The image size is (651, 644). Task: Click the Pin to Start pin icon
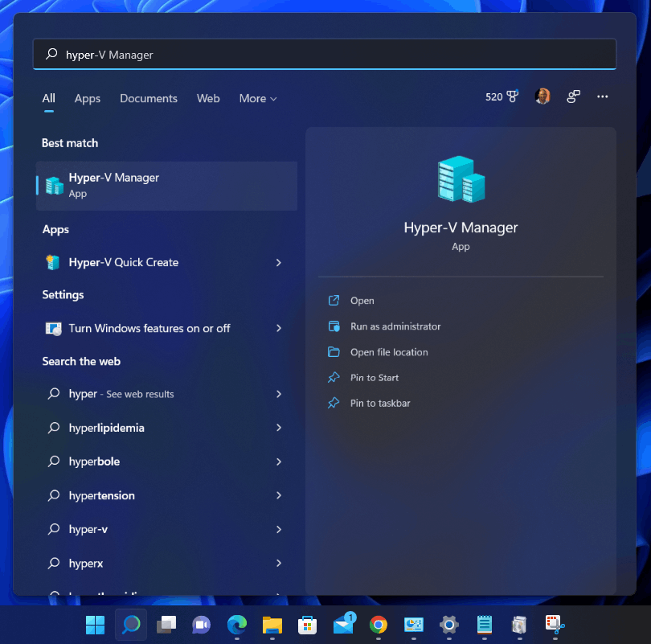click(x=334, y=377)
